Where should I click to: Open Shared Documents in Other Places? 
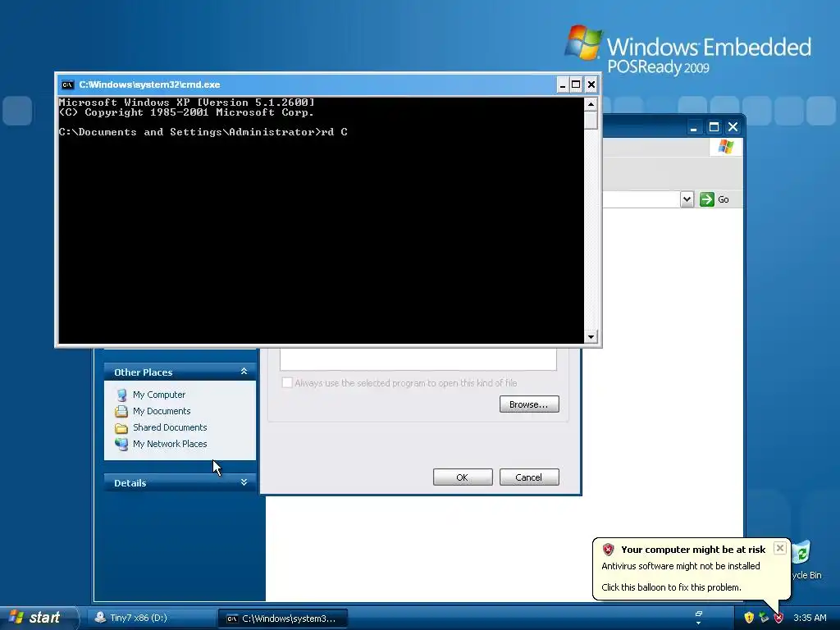pos(170,427)
